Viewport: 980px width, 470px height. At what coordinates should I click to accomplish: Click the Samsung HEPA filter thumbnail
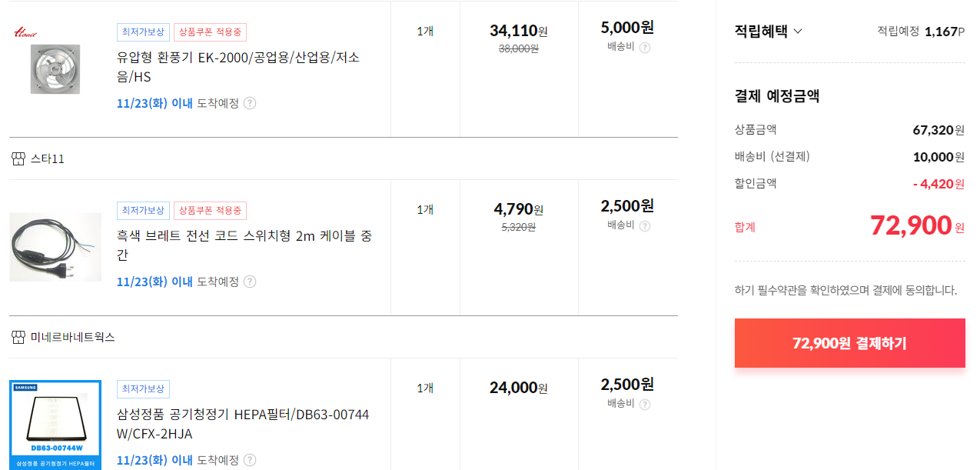tap(55, 425)
